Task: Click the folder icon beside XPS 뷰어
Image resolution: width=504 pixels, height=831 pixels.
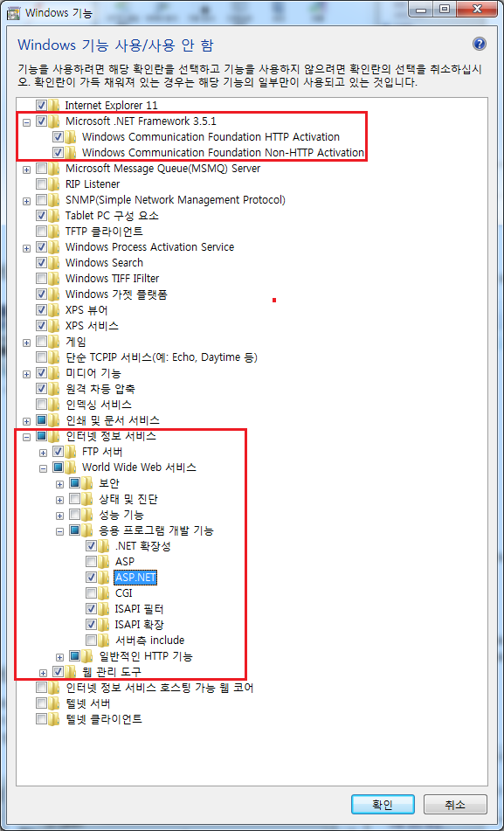Action: click(54, 309)
